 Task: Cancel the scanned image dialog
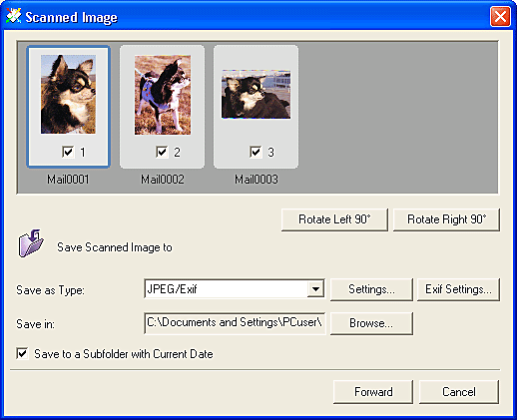pyautogui.click(x=459, y=392)
